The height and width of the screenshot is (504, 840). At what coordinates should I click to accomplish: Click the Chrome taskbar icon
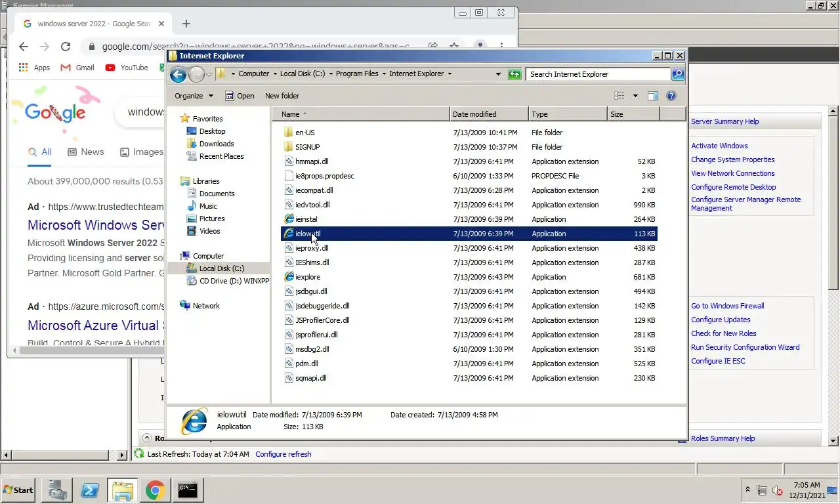coord(155,490)
